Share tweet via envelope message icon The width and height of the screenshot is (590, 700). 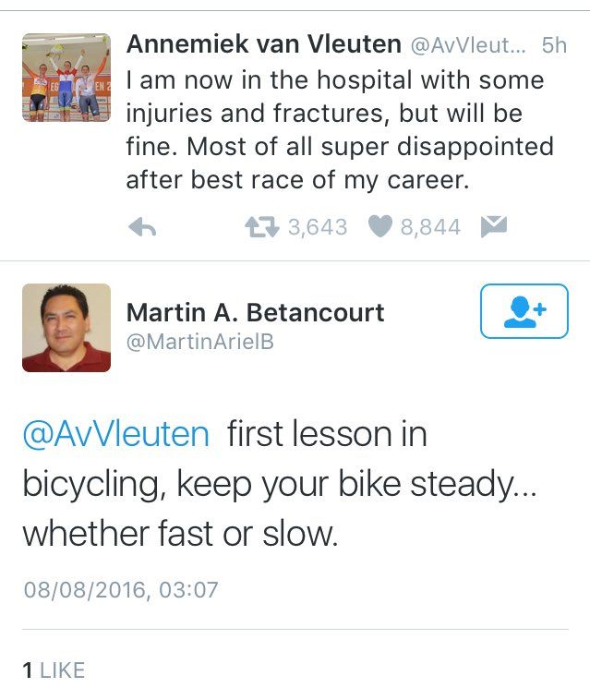(x=494, y=227)
